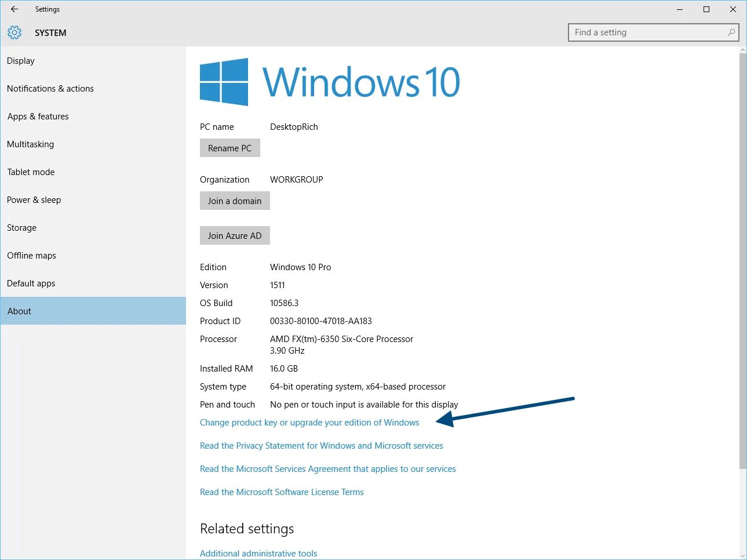Focus the Find a setting box
This screenshot has height=560, width=747.
pyautogui.click(x=654, y=32)
